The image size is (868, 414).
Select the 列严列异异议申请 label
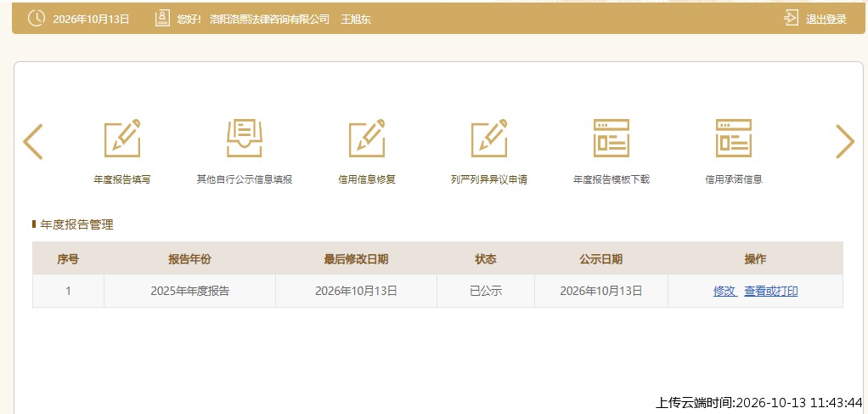(489, 179)
